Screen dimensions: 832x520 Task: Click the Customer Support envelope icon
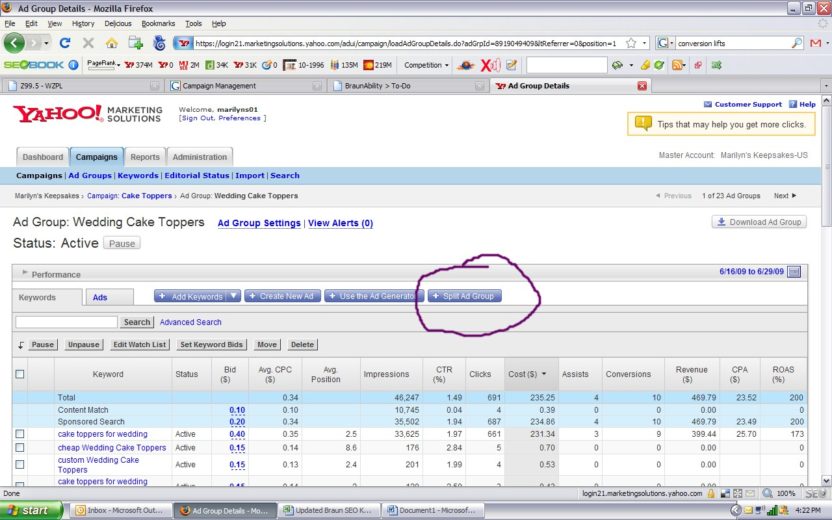coord(708,104)
